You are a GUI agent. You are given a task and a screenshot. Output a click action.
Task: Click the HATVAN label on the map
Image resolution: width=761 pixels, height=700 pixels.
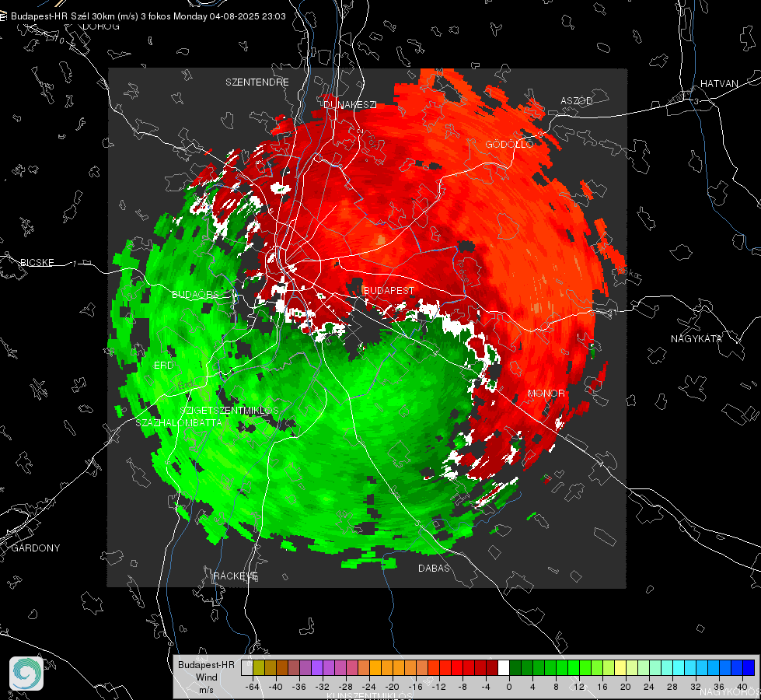[x=719, y=84]
